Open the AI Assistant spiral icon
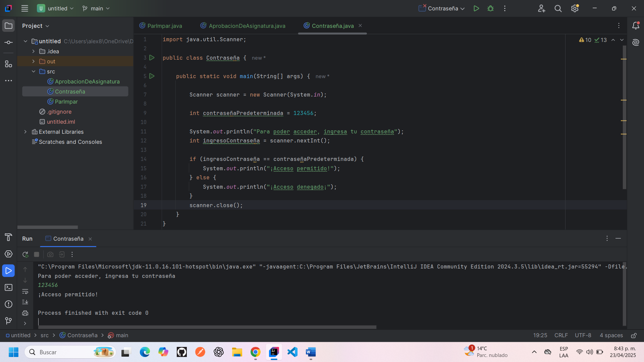Image resolution: width=644 pixels, height=362 pixels. tap(636, 43)
